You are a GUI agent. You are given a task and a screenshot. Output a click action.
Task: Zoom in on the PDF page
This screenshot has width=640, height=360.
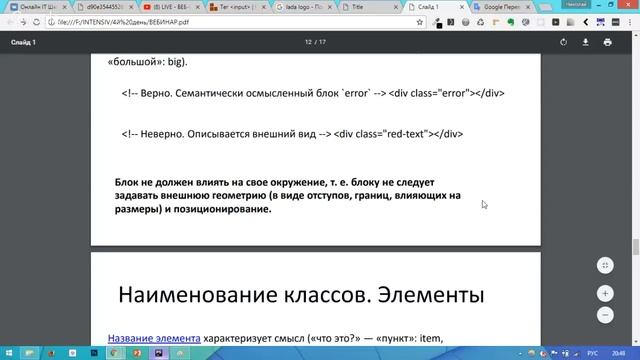point(605,293)
